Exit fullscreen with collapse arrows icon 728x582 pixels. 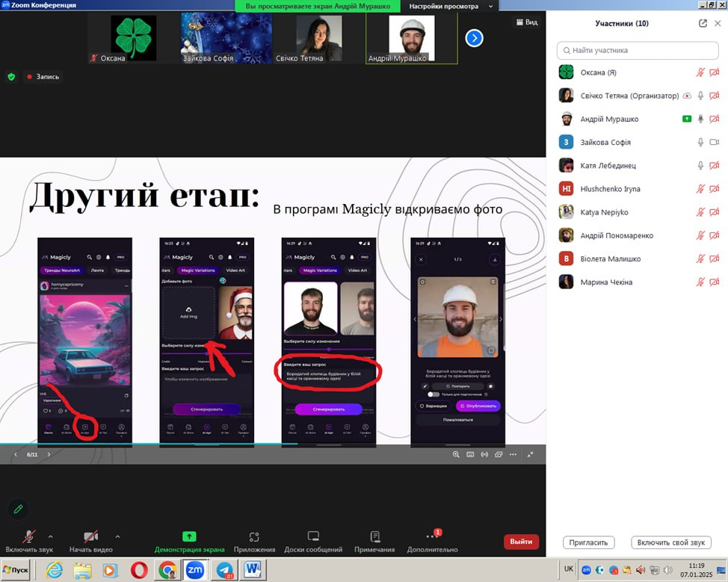pyautogui.click(x=530, y=454)
